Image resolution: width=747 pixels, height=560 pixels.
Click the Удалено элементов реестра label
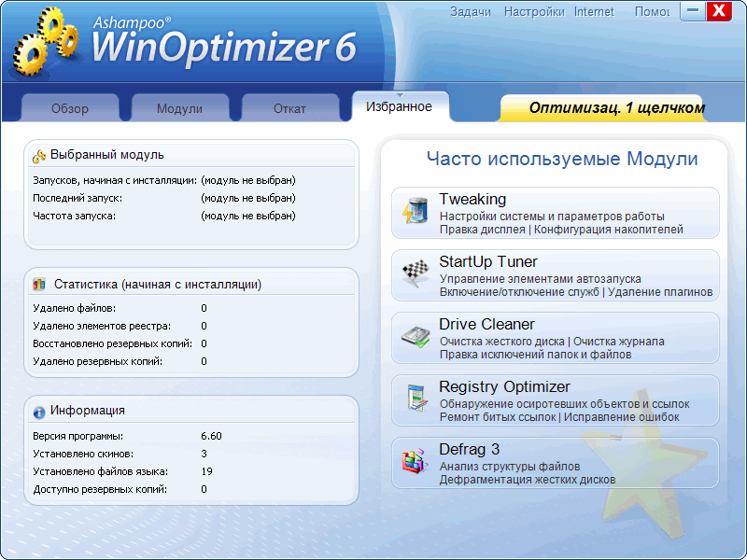(102, 326)
